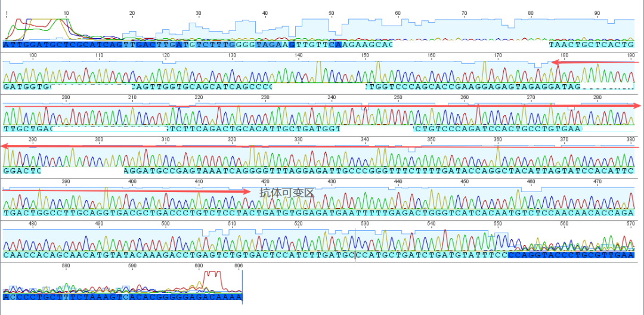Pick ruler position label 200
Viewport: 644px width, 315px height.
[66, 97]
